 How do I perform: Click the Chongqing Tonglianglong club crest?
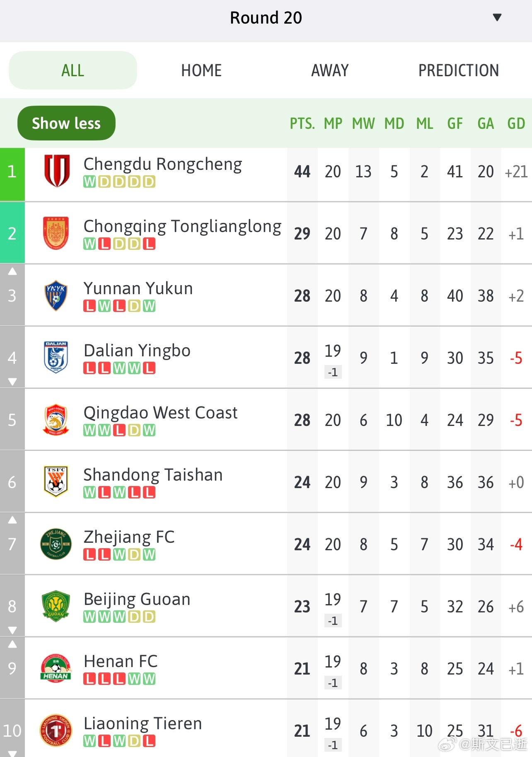coord(56,233)
